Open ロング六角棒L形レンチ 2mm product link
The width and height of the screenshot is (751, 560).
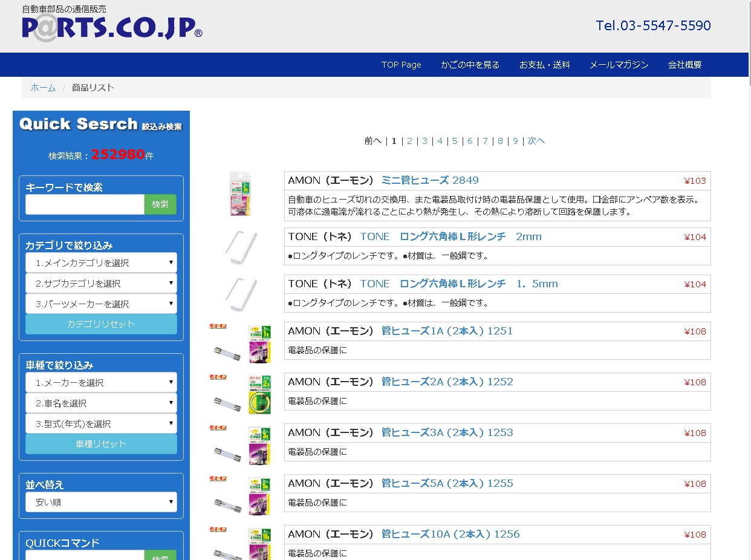tap(451, 236)
